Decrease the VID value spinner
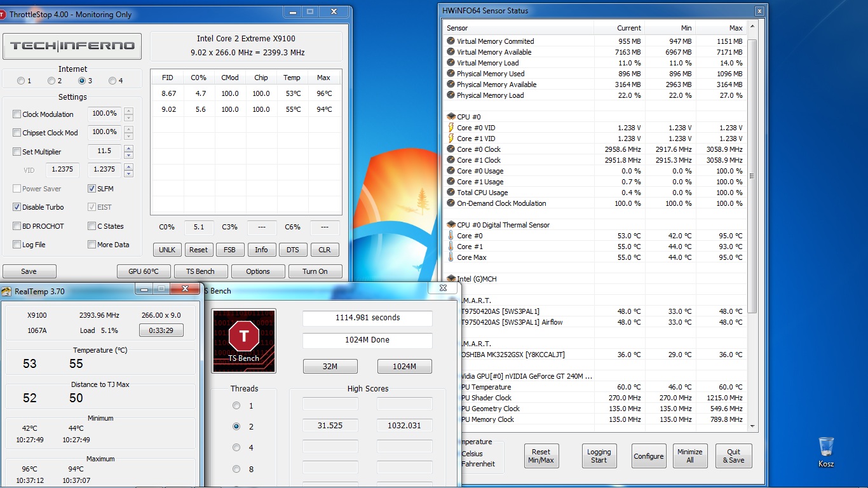This screenshot has height=488, width=868. 128,173
